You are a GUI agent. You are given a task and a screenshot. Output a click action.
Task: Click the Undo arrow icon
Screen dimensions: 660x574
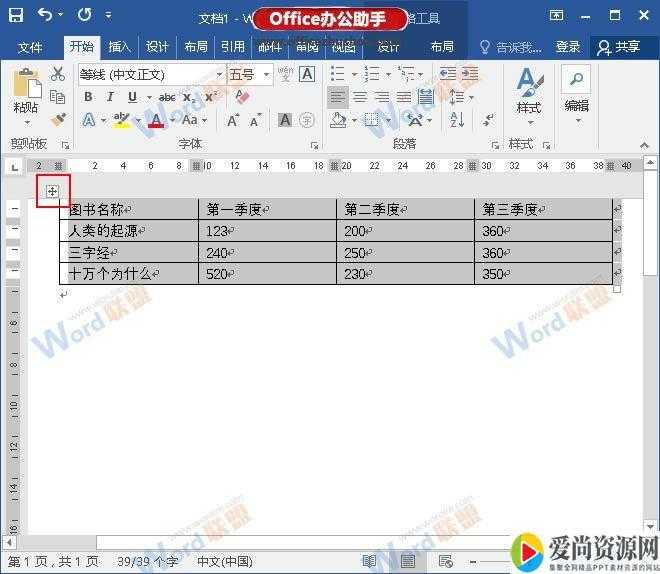pos(45,15)
